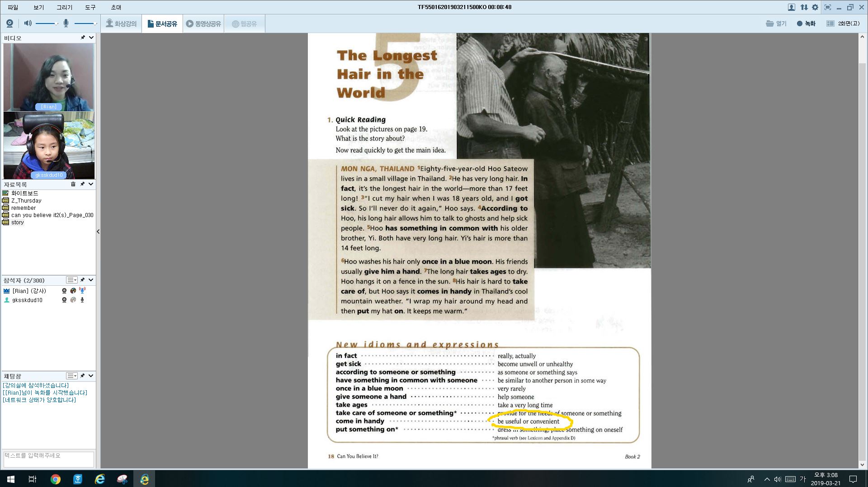This screenshot has height=487, width=868.
Task: Toggle gksskdud10's drawing palette permission
Action: (73, 300)
